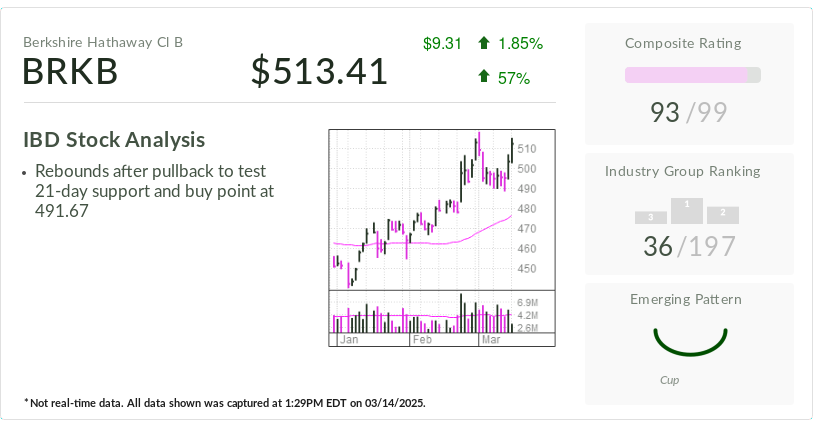Click the volume bars section of chart
This screenshot has height=430, width=816.
(x=420, y=312)
